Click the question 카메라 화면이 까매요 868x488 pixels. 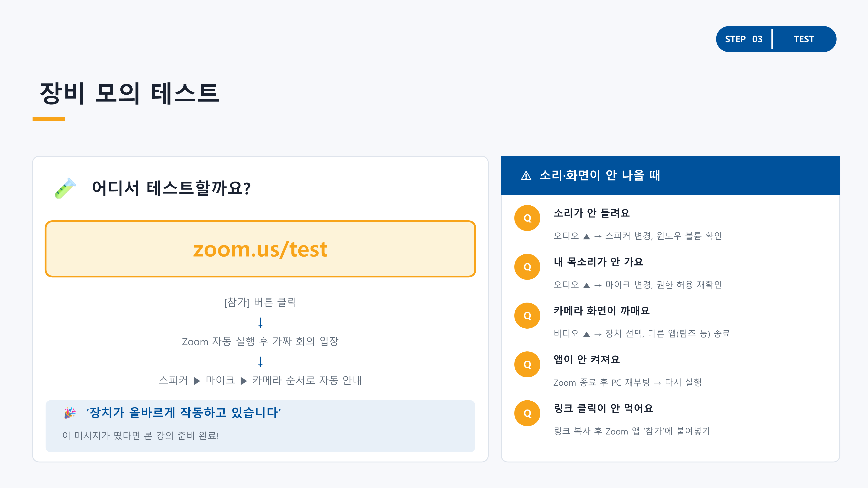602,311
